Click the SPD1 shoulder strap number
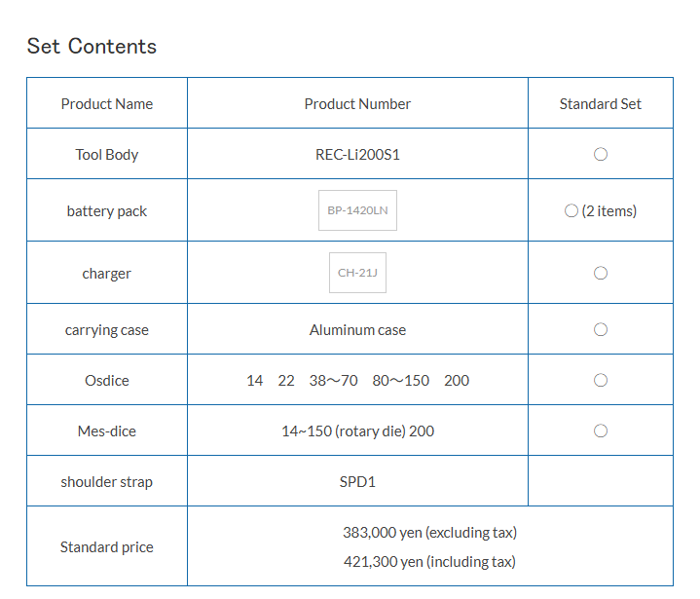Image resolution: width=700 pixels, height=599 pixels. pyautogui.click(x=357, y=481)
